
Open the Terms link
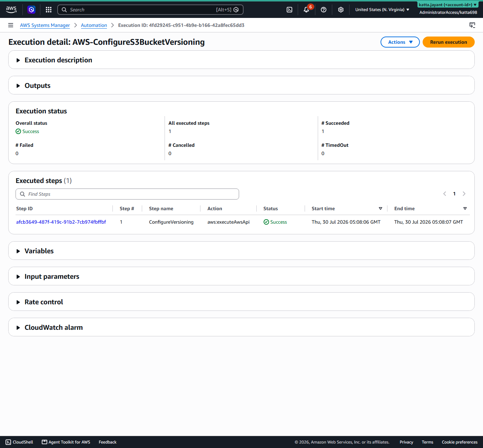pos(427,442)
